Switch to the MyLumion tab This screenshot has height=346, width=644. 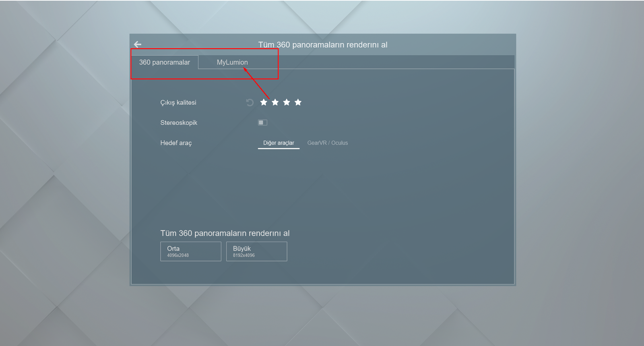[x=232, y=62]
